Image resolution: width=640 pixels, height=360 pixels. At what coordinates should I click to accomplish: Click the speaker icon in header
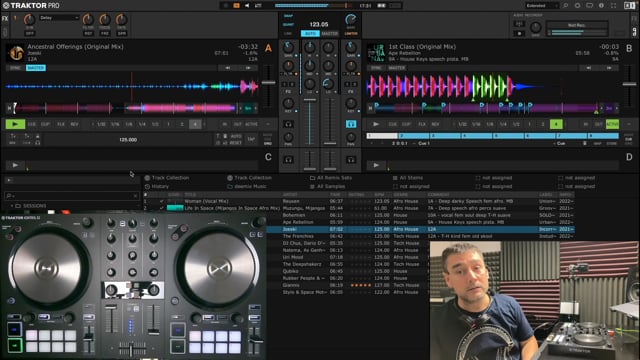tap(247, 6)
